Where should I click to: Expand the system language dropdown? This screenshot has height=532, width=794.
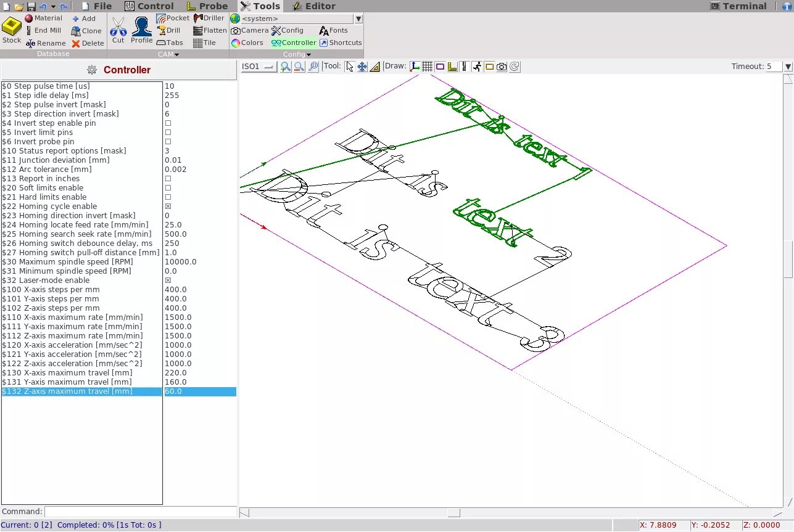point(358,18)
